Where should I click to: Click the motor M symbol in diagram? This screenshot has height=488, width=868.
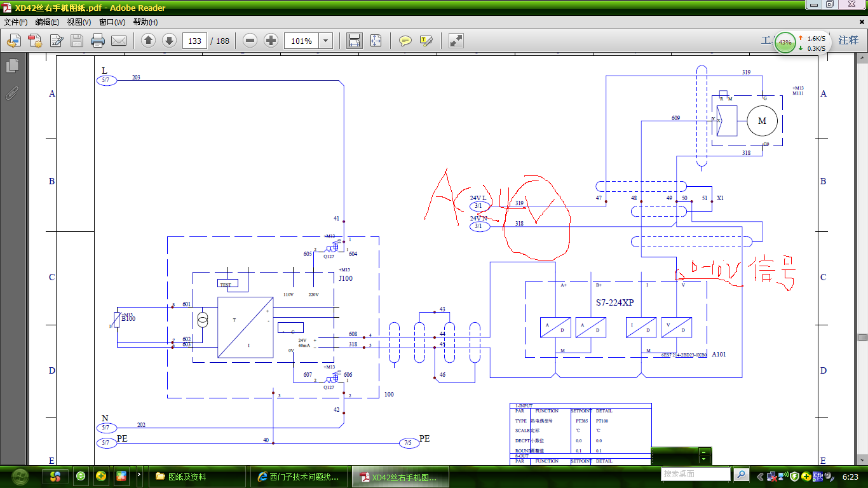tap(762, 121)
